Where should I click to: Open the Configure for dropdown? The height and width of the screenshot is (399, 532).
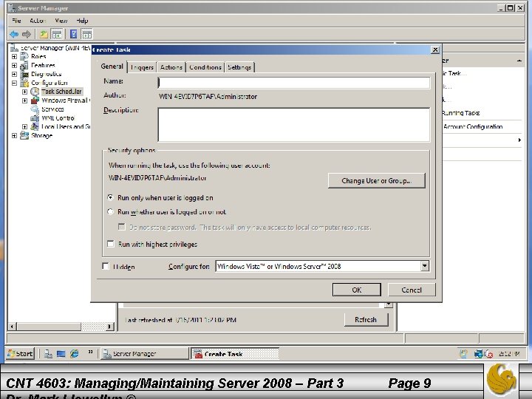click(425, 266)
